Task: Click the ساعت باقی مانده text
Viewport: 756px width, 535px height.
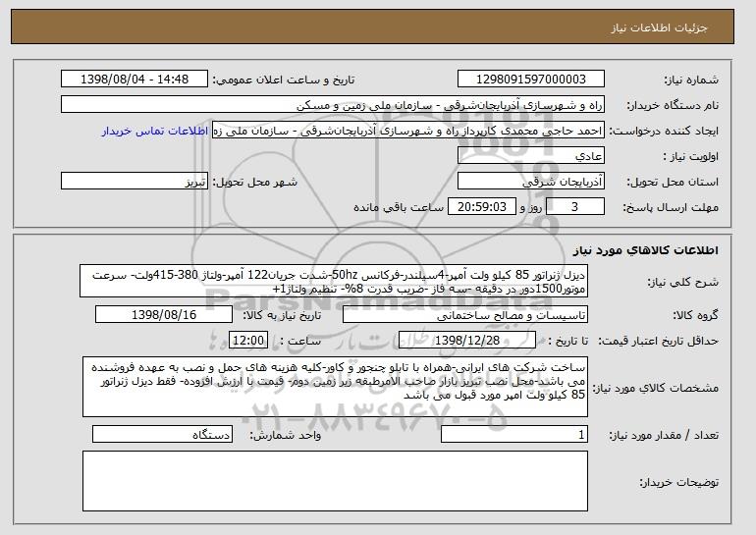Action: pos(399,208)
